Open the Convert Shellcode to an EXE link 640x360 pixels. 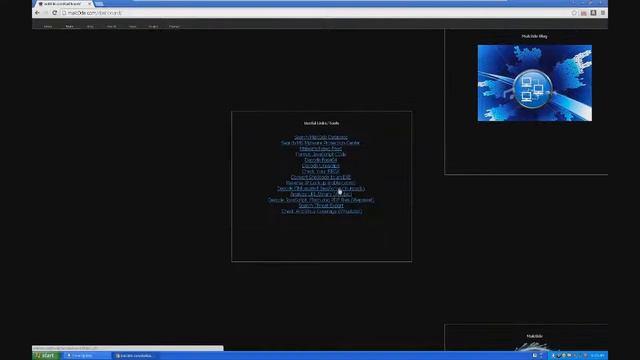click(321, 177)
